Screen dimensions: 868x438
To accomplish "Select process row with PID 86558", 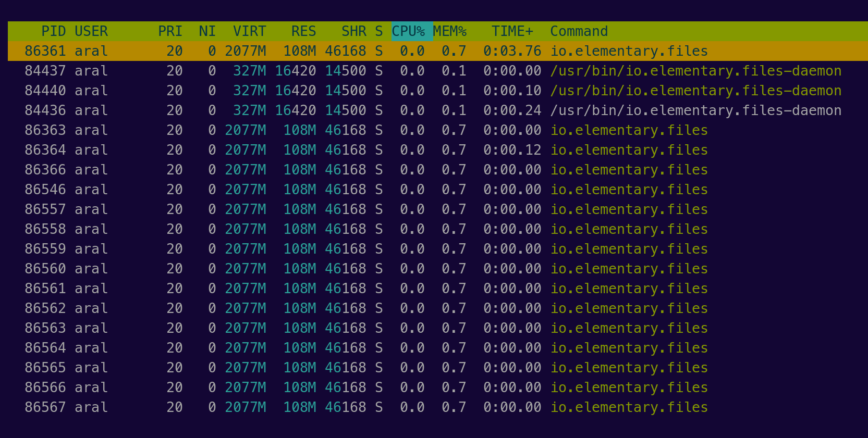I will click(438, 229).
